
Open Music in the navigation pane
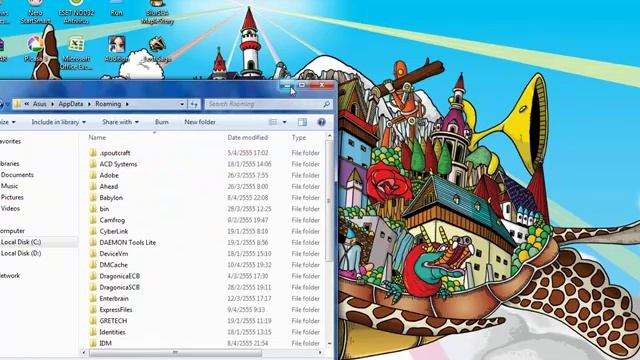click(9, 186)
